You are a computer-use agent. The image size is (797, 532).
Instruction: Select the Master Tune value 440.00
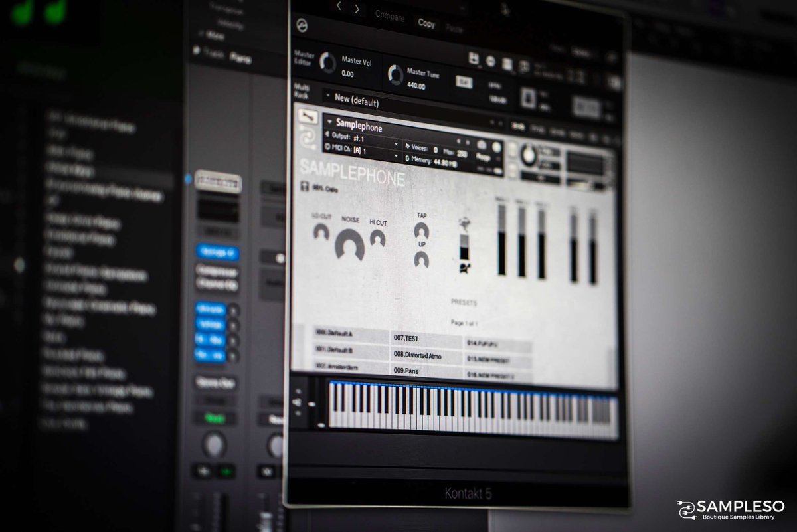[416, 86]
